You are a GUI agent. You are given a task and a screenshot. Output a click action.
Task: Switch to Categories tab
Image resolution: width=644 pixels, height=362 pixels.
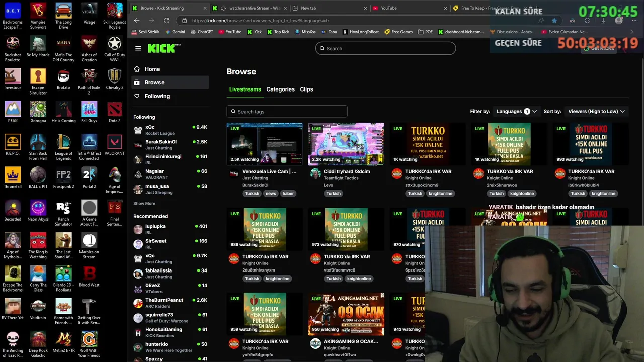[x=280, y=89]
